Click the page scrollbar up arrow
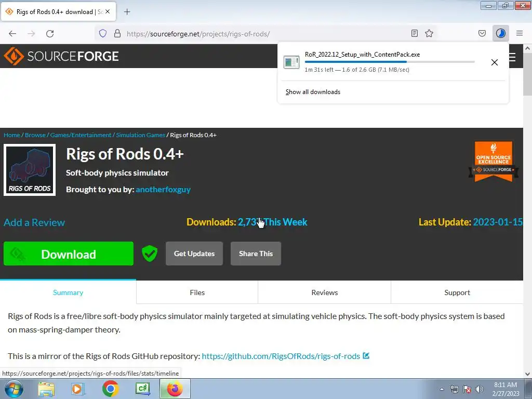Image resolution: width=532 pixels, height=399 pixels. [x=528, y=48]
